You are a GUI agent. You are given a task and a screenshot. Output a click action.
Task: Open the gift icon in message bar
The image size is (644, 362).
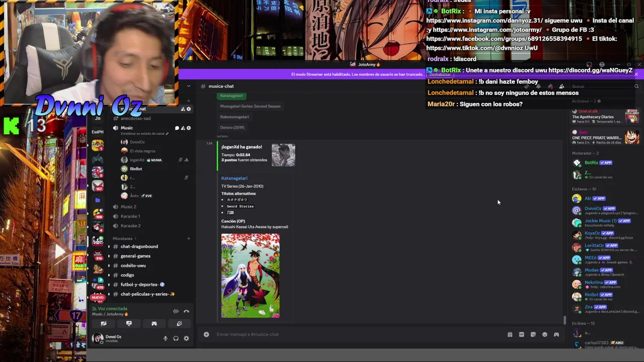coord(510,334)
